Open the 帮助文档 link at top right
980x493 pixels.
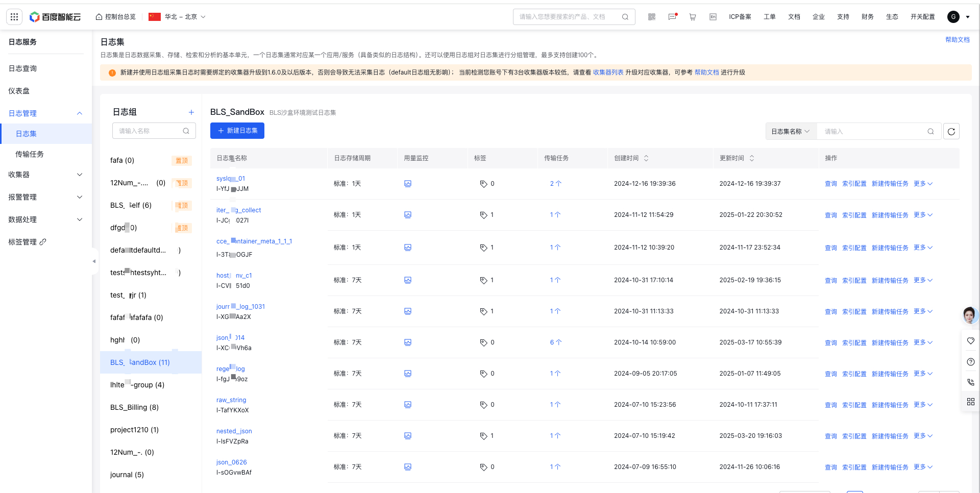(957, 40)
